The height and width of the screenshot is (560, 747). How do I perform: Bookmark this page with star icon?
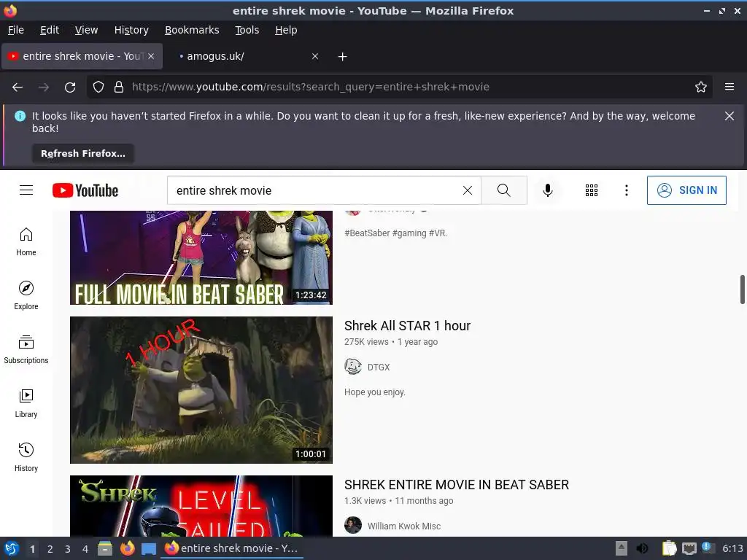coord(701,87)
